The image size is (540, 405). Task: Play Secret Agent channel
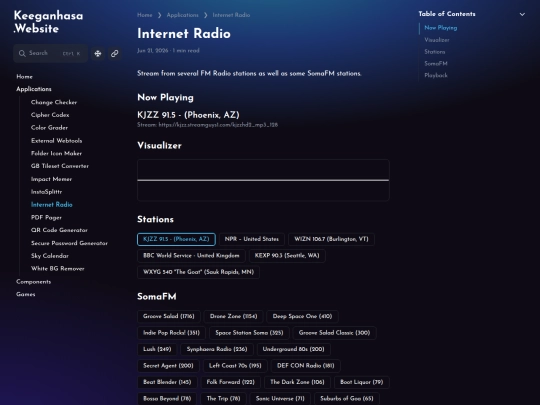tap(168, 366)
